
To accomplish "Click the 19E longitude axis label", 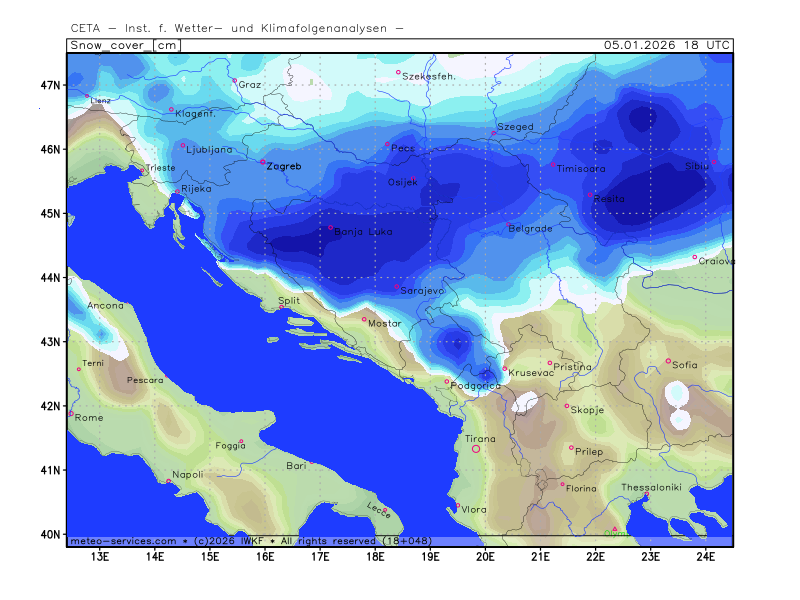I will (x=430, y=556).
